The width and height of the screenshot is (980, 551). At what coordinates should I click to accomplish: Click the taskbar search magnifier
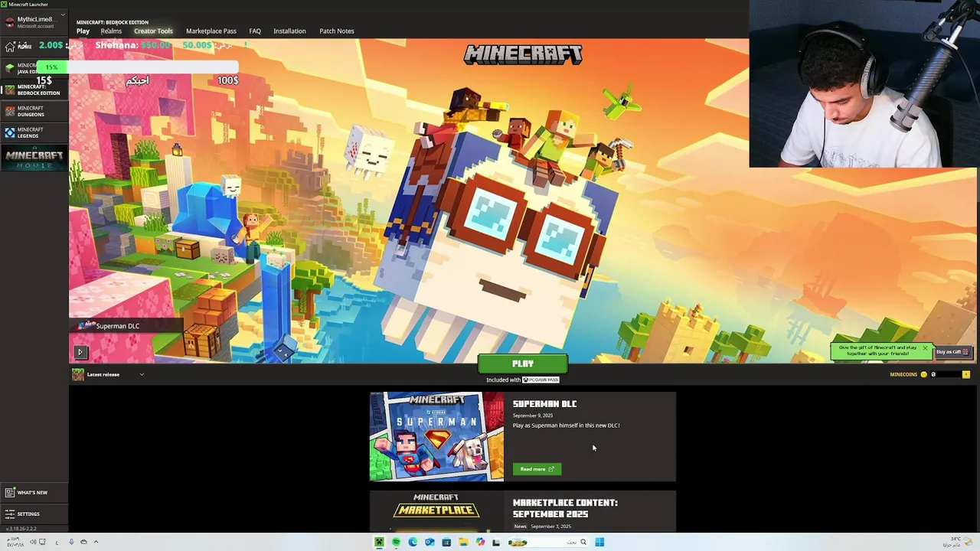[583, 542]
